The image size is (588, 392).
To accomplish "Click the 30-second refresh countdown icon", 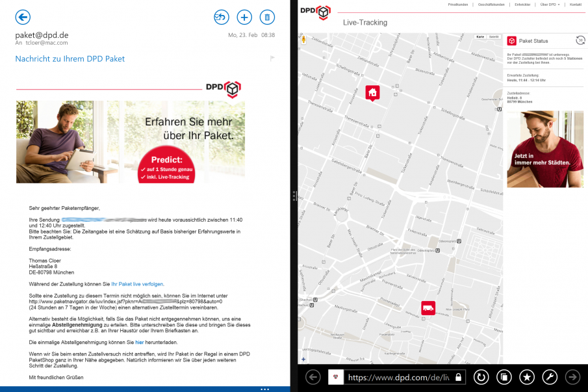I will pyautogui.click(x=580, y=40).
